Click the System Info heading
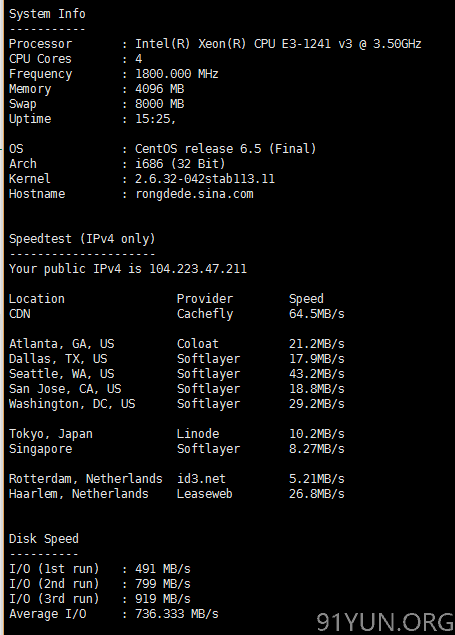This screenshot has height=635, width=455. point(47,14)
